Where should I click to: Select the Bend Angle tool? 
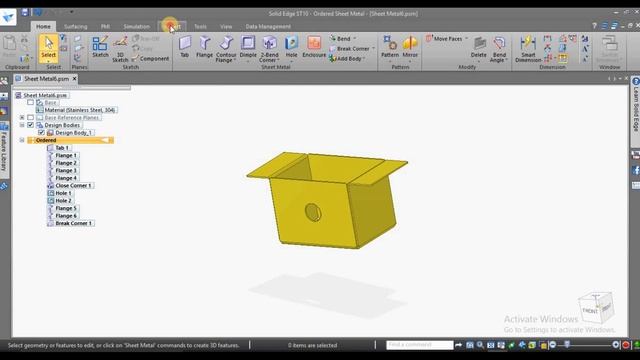coord(499,49)
